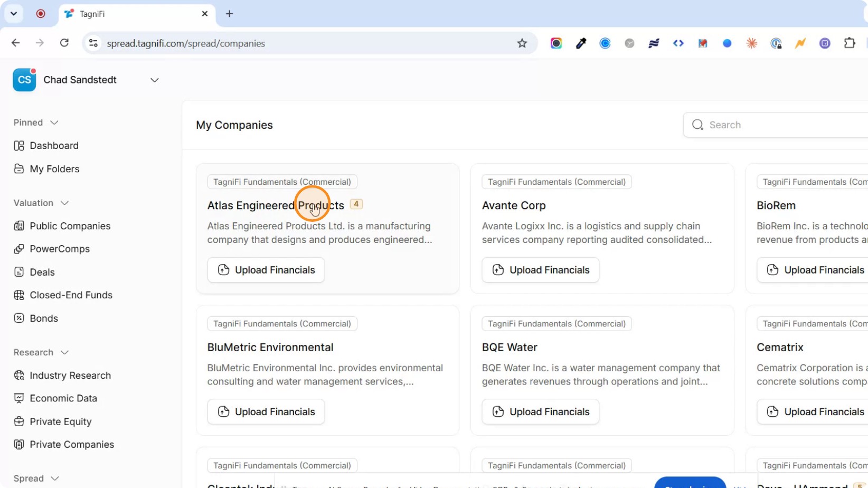The width and height of the screenshot is (868, 488).
Task: Collapse the Pinned section
Action: click(54, 123)
